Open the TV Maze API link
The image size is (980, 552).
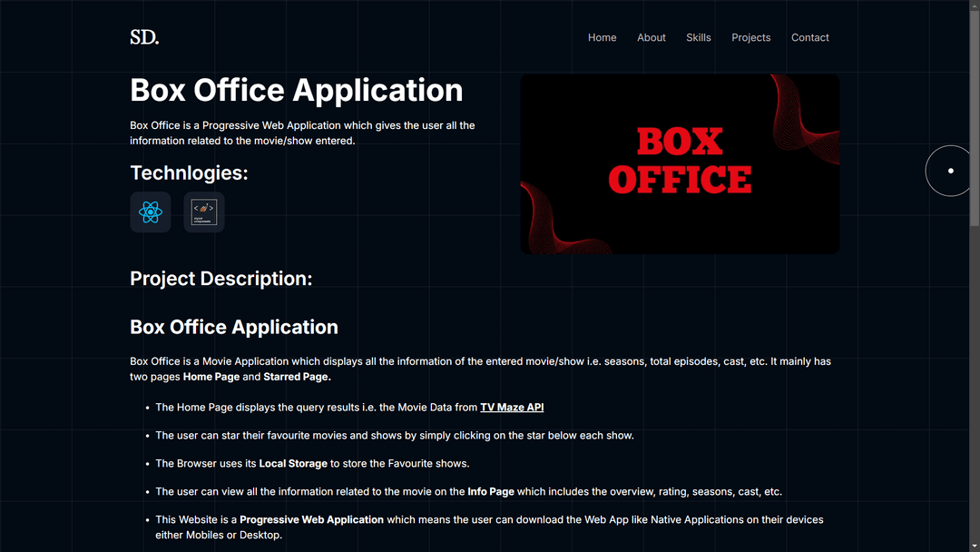512,407
